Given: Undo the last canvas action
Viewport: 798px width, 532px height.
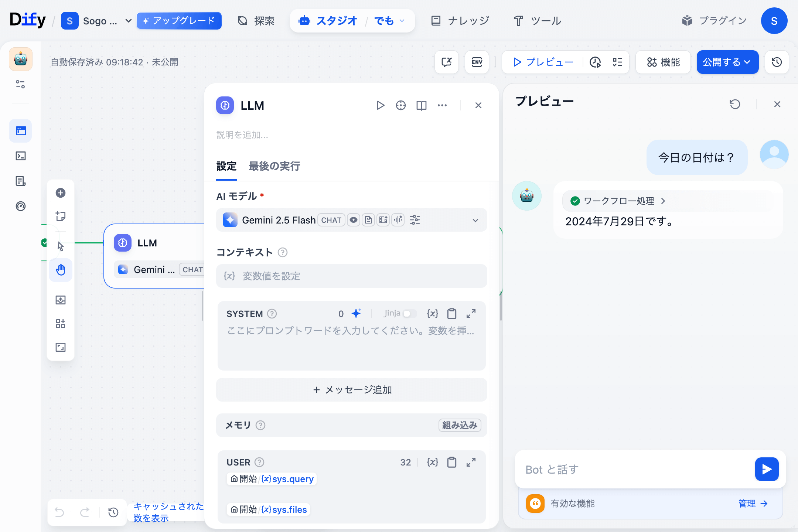Looking at the screenshot, I should pos(59,512).
